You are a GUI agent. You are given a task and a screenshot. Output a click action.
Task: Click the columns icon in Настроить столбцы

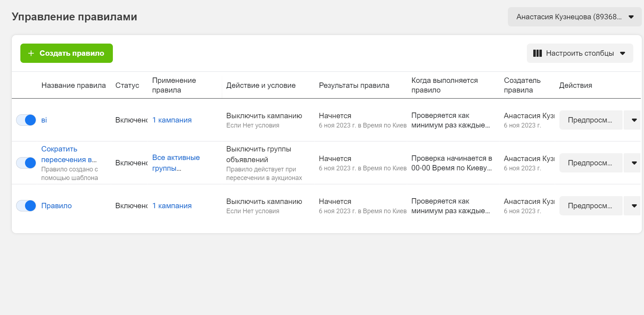[x=538, y=53]
